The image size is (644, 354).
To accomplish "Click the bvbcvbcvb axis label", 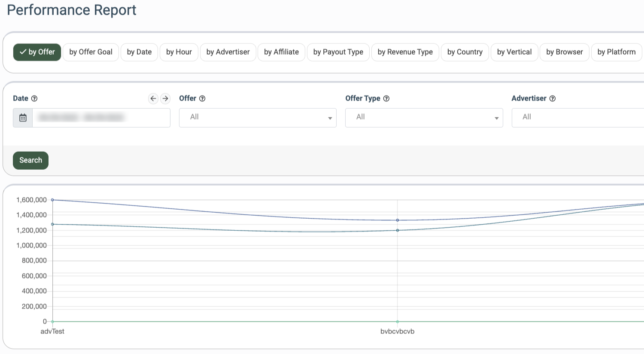I will click(x=398, y=331).
